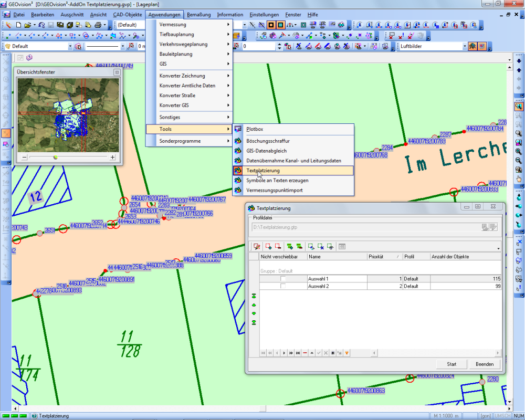Open dropdown arrow next to print icon
This screenshot has height=420, width=525.
click(x=104, y=25)
